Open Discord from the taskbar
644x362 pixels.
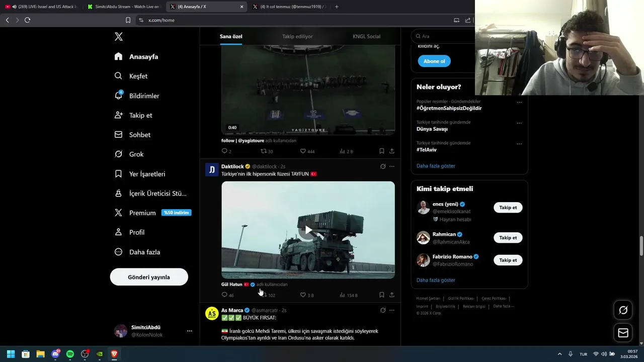click(x=55, y=354)
